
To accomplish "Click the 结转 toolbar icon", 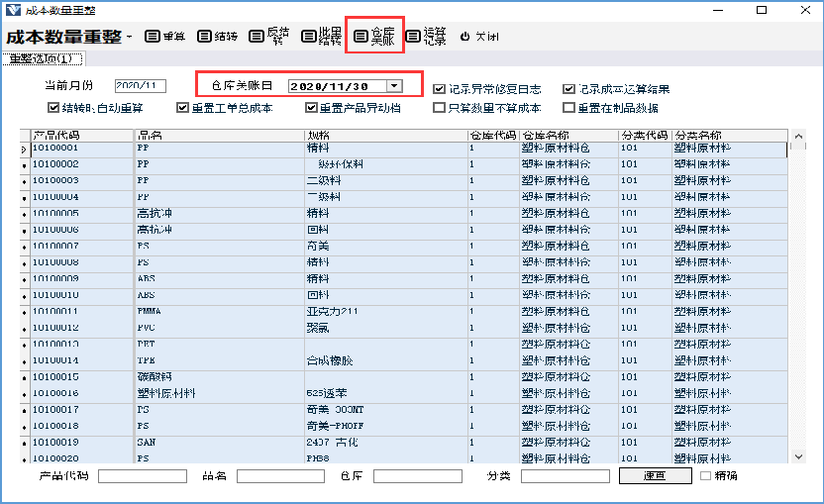I will tap(204, 37).
